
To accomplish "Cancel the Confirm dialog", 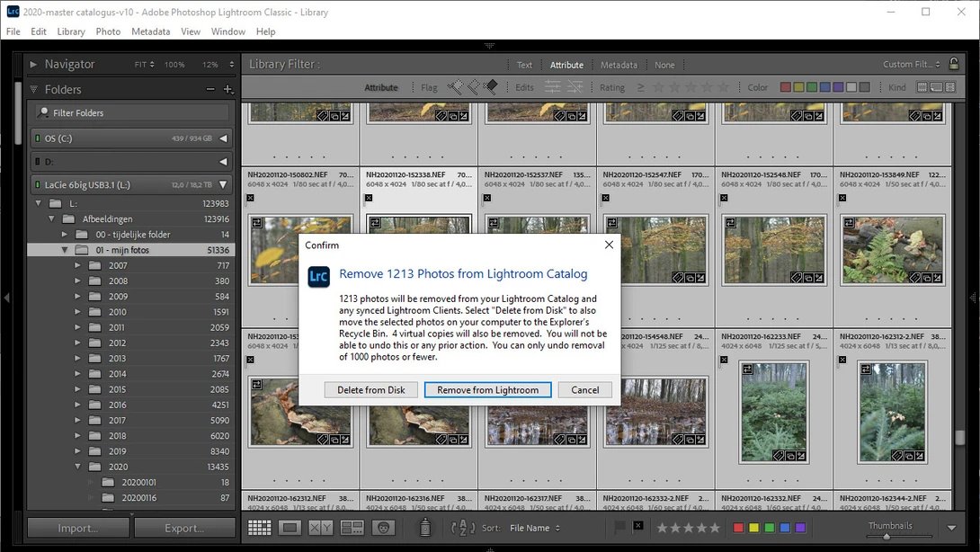I will click(x=585, y=389).
